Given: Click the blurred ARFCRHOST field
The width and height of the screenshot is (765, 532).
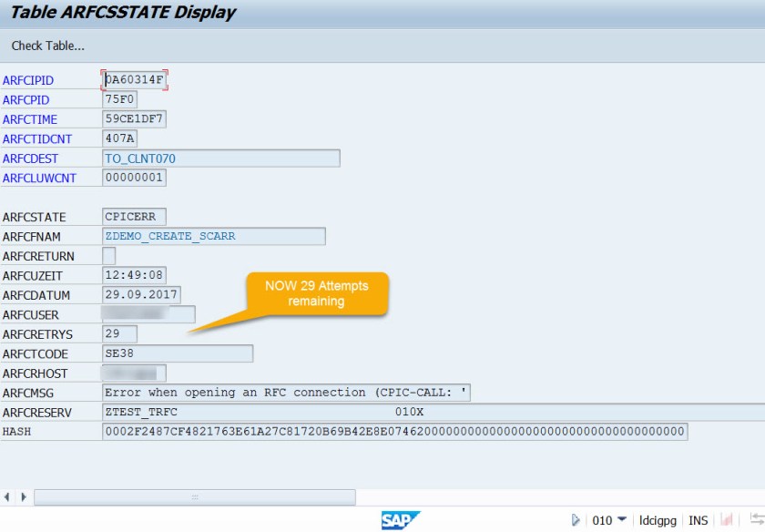Looking at the screenshot, I should point(134,373).
